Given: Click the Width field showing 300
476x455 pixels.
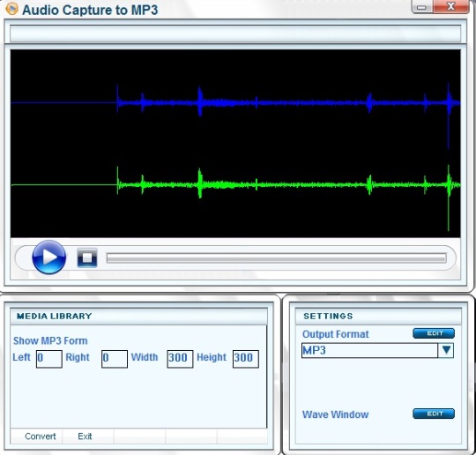Looking at the screenshot, I should 180,359.
